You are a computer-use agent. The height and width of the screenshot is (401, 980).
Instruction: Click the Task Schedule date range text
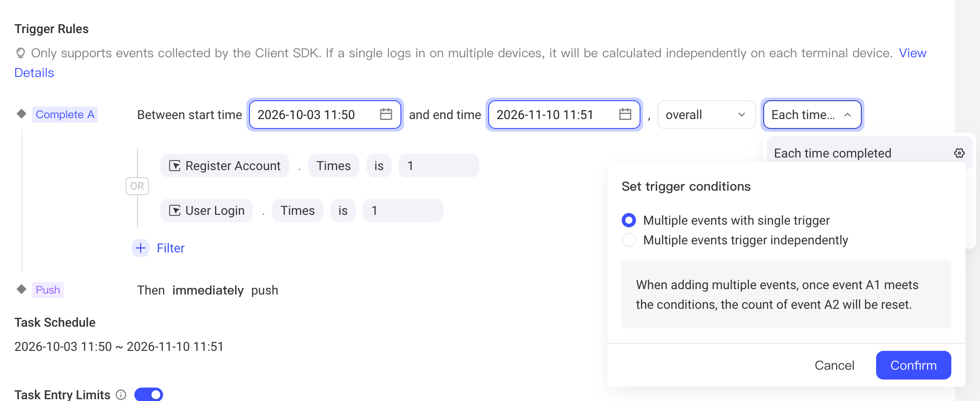tap(119, 346)
